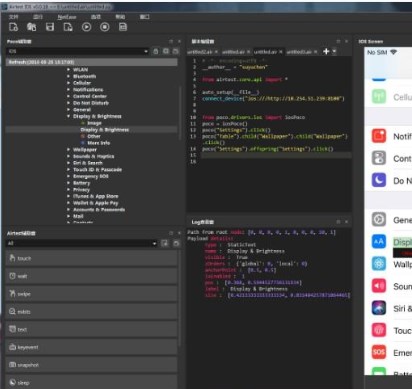The height and width of the screenshot is (389, 412).
Task: Click the Save As toolbar icon
Action: tap(68, 27)
